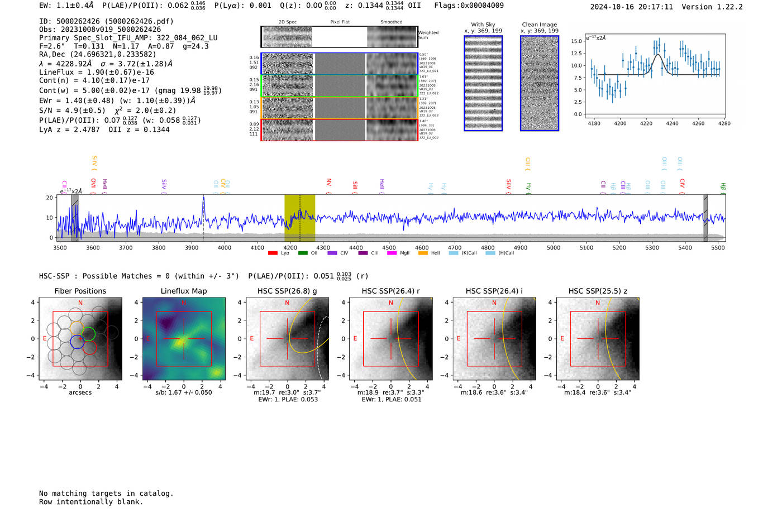Click the dark purple CIII legend swatch
The image size is (782, 532).
click(363, 253)
